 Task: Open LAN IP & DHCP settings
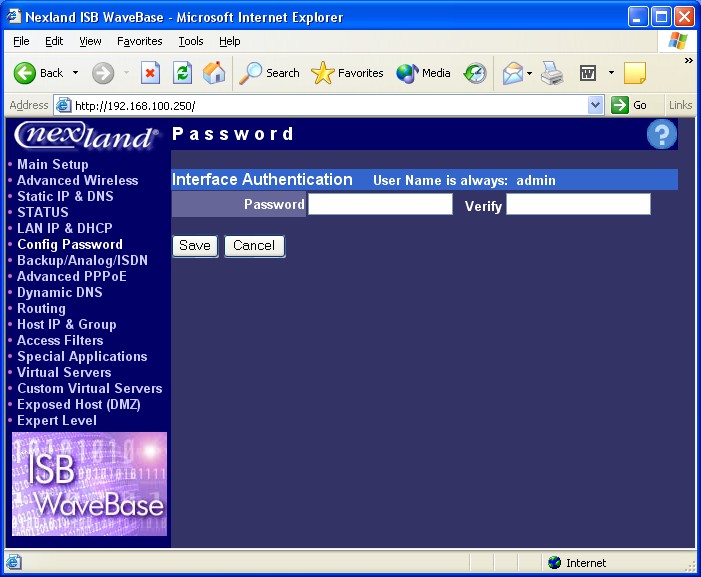tap(65, 228)
